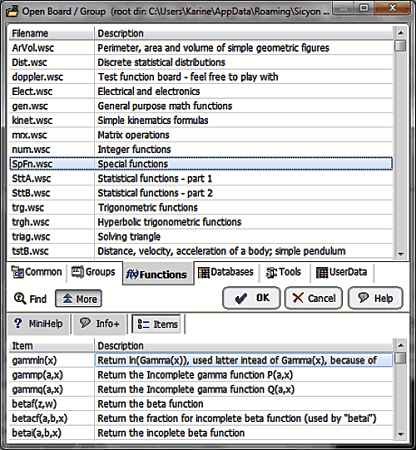Open Help with the speech bubble button

[375, 298]
